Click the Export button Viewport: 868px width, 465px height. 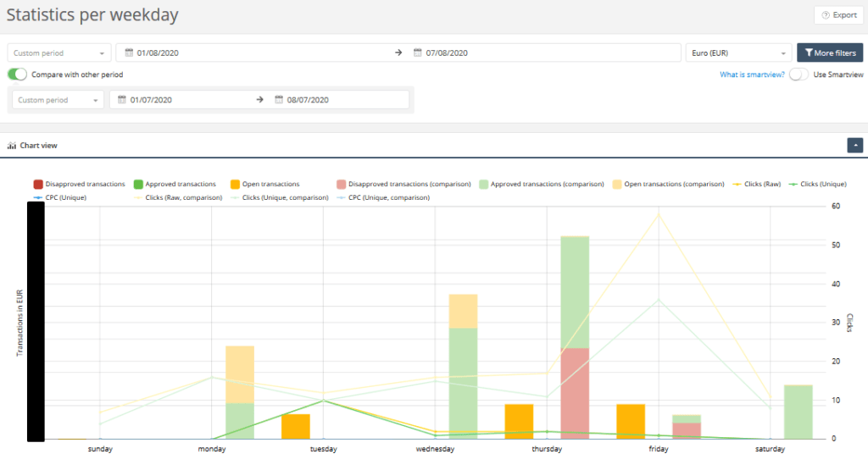tap(838, 15)
